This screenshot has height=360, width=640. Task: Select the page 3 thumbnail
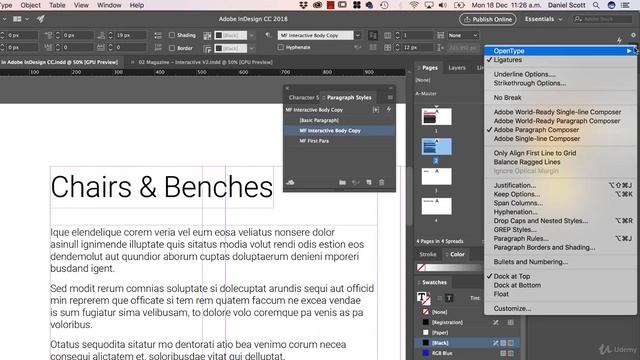[436, 176]
